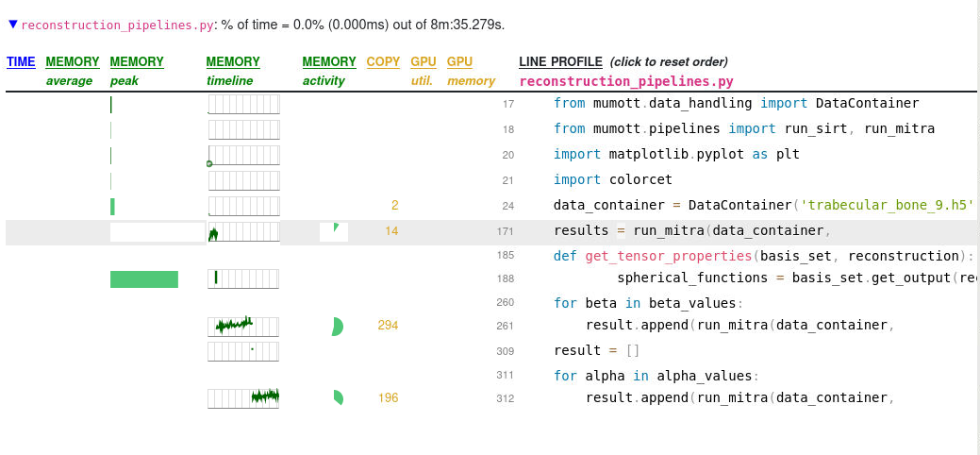Viewport: 980px width, 455px height.
Task: Sort by the COPY column header
Action: pos(383,62)
